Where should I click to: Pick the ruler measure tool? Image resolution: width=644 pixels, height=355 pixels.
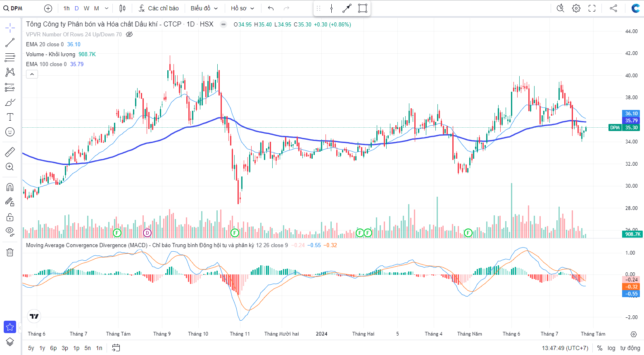pyautogui.click(x=10, y=152)
